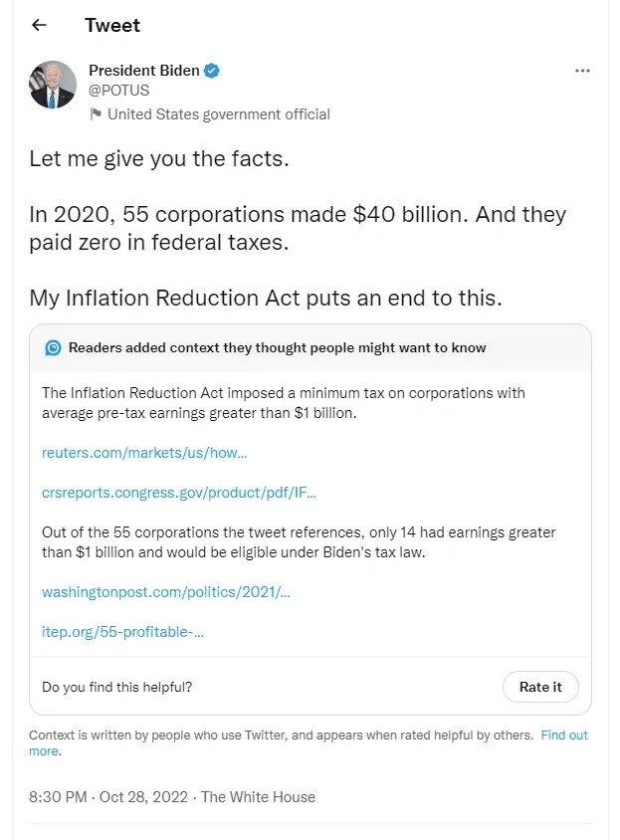
Task: Visit the washingtonpost.com politics link
Action: tap(165, 592)
